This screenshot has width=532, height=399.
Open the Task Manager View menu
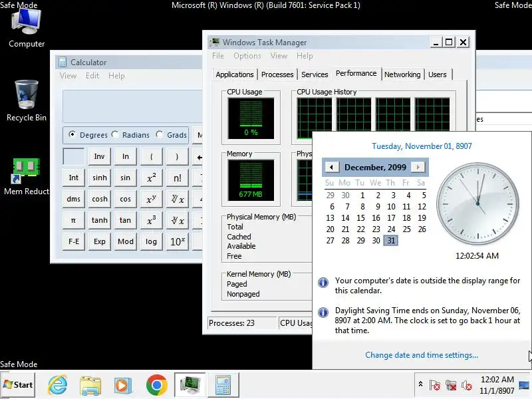(x=279, y=56)
